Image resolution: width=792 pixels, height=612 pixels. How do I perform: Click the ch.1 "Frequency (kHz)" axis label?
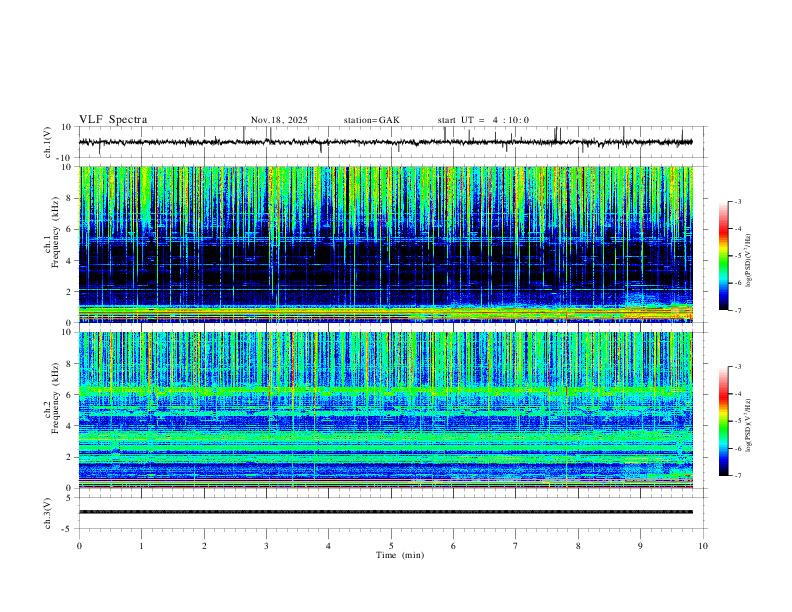click(x=55, y=232)
